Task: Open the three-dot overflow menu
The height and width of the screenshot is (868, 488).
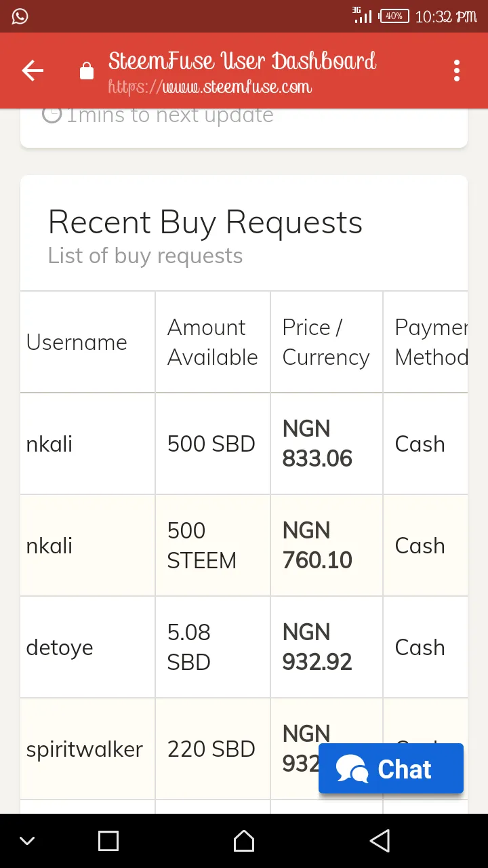Action: tap(457, 71)
